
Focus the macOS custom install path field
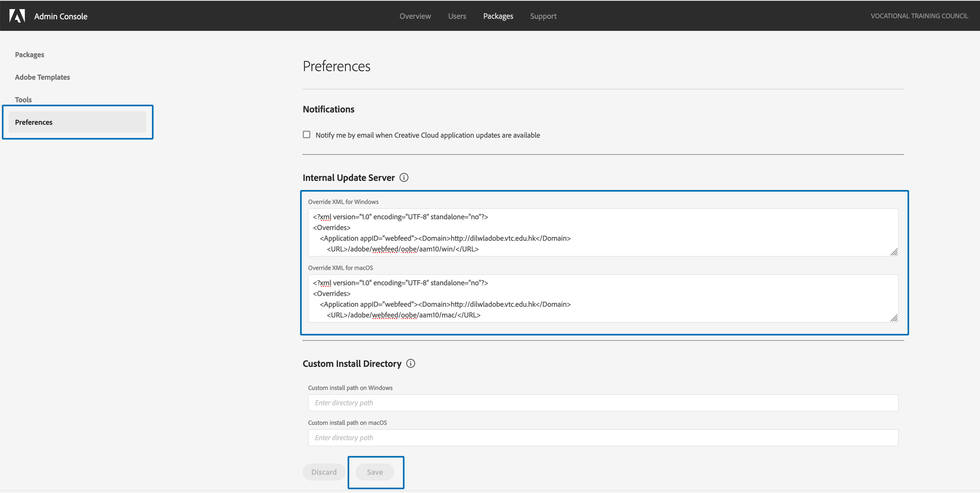click(x=603, y=438)
